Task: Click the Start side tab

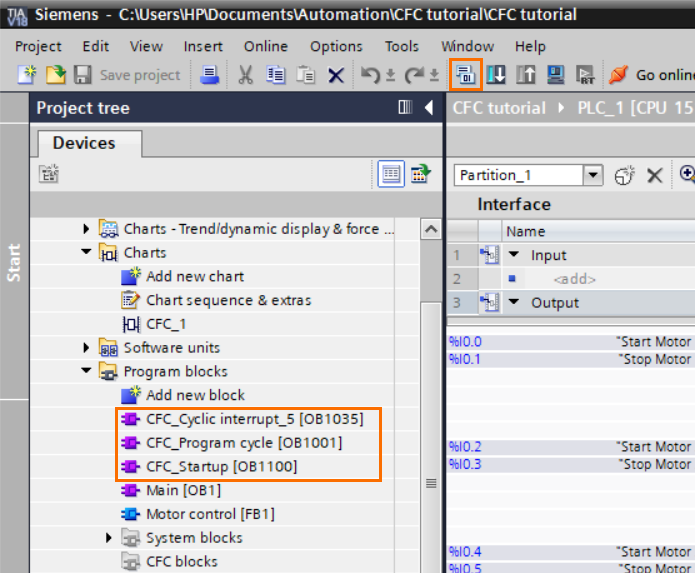Action: (14, 263)
